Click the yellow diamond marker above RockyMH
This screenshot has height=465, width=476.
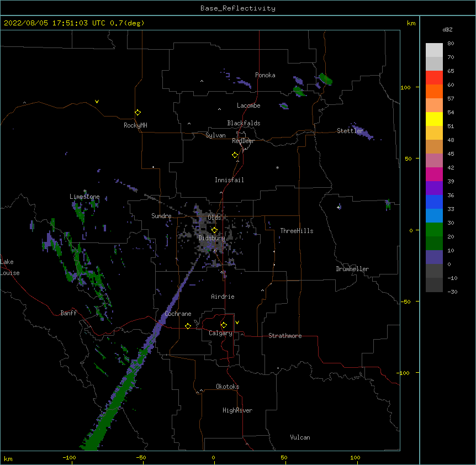pyautogui.click(x=138, y=113)
